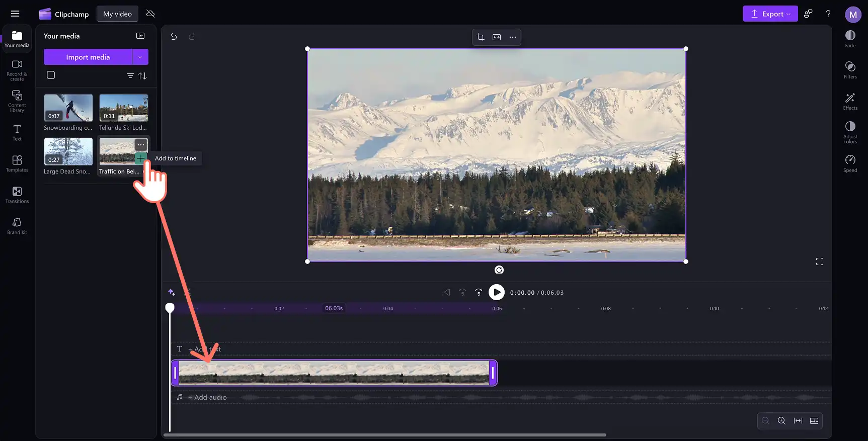868x441 pixels.
Task: Click the clip's right trim handle
Action: coord(493,373)
